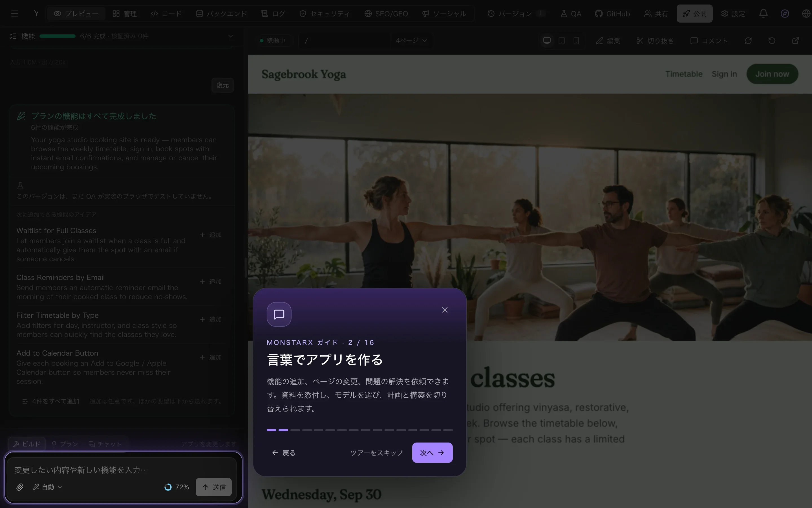Open the GitHub integration
The width and height of the screenshot is (812, 508).
(612, 14)
